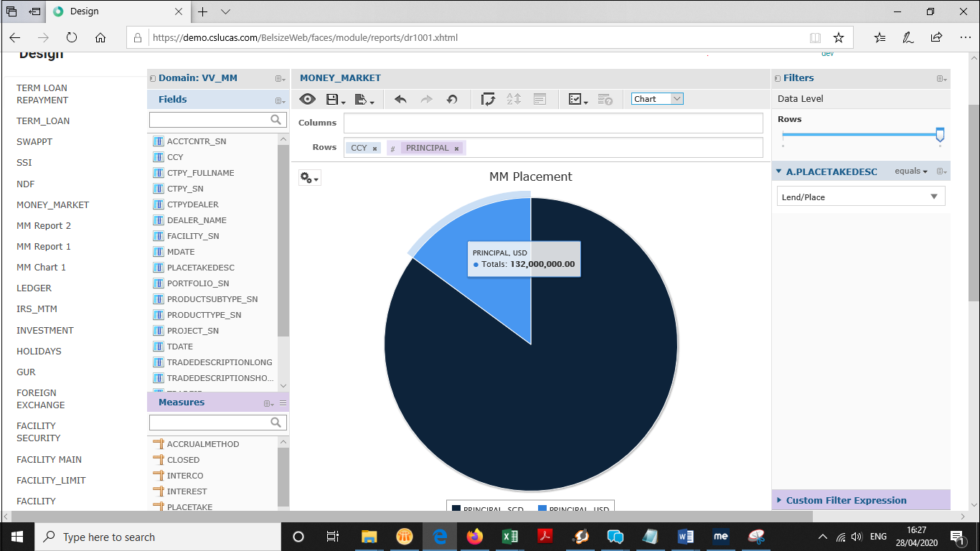This screenshot has width=980, height=551.
Task: Switch rows and columns with pivot icon
Action: click(488, 100)
